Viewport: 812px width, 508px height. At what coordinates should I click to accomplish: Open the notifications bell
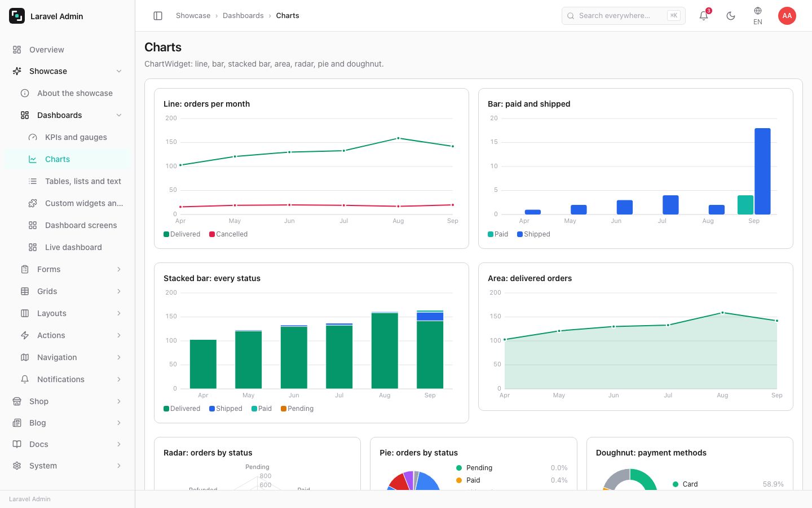point(704,16)
